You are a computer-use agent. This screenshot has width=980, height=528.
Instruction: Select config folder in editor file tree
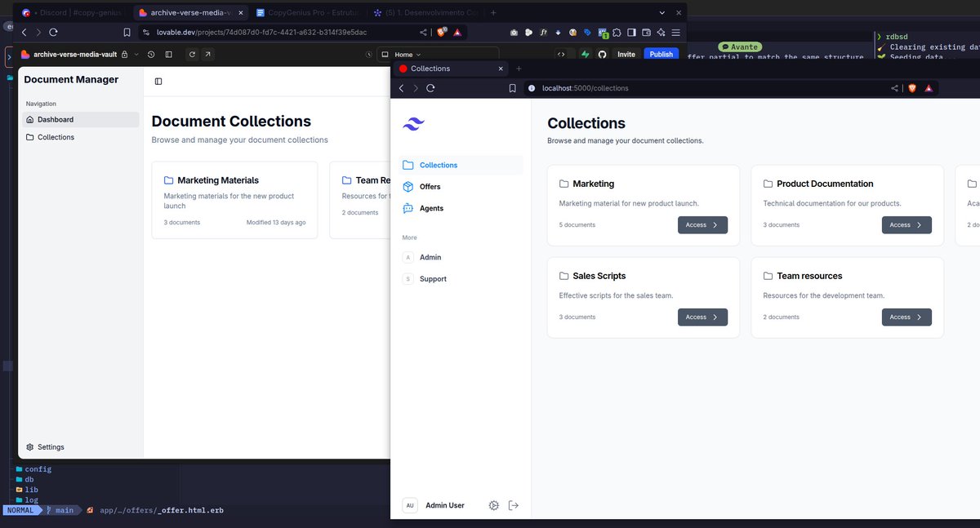point(33,469)
